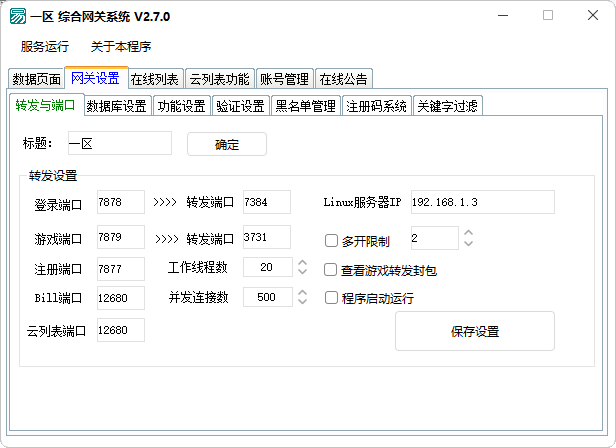Increase 工作线程数 with up arrow

click(x=303, y=263)
